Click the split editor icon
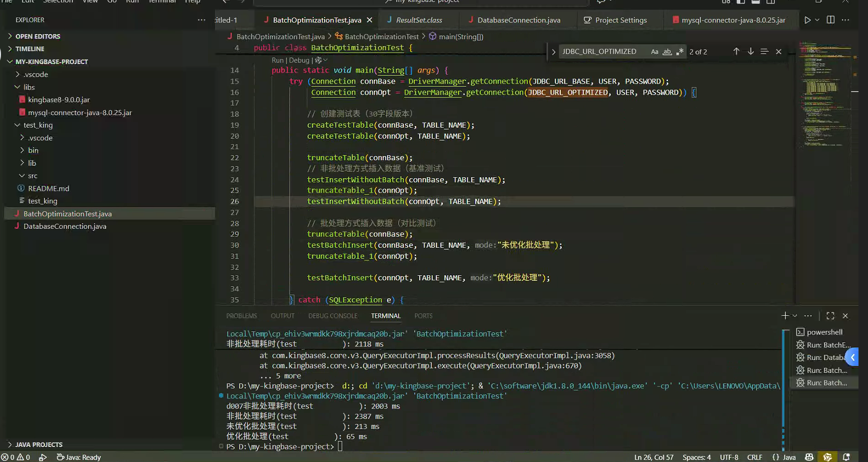The height and width of the screenshot is (462, 868). pyautogui.click(x=830, y=20)
